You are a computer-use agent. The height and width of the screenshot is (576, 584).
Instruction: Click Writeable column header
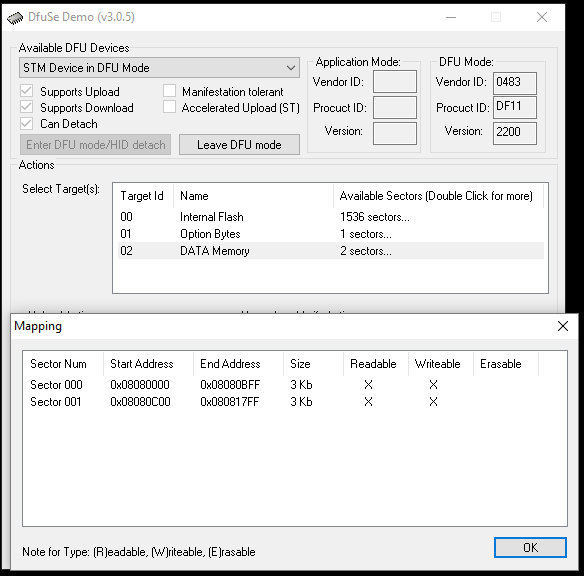[x=441, y=364]
